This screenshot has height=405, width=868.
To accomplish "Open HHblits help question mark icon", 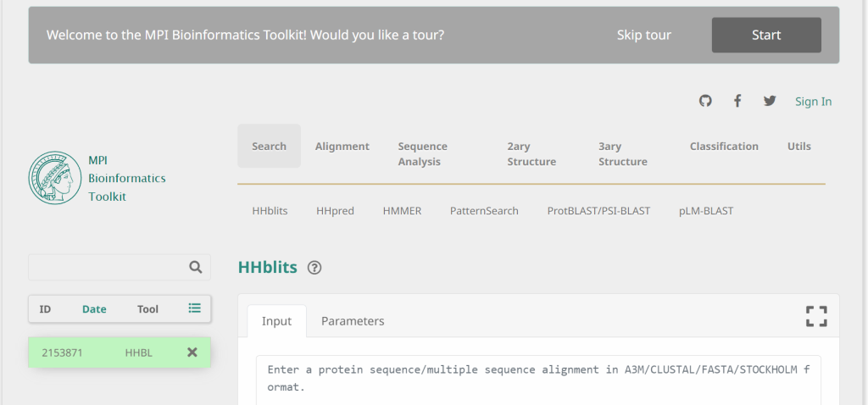I will [x=314, y=268].
